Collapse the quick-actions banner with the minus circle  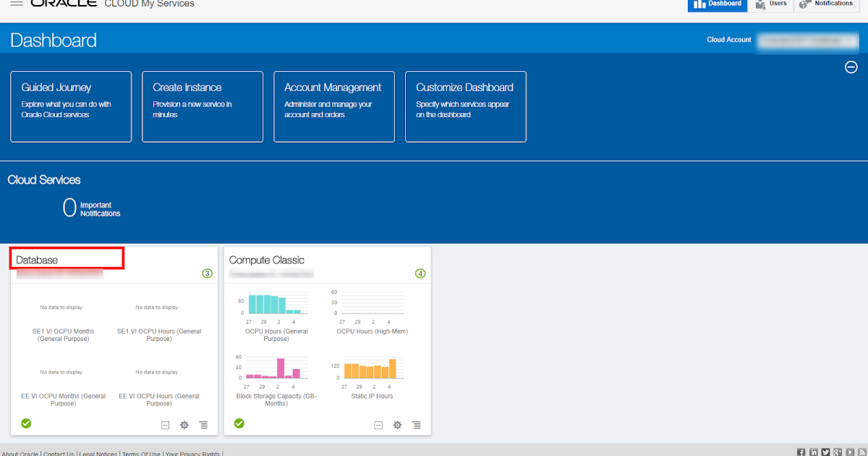(x=851, y=67)
